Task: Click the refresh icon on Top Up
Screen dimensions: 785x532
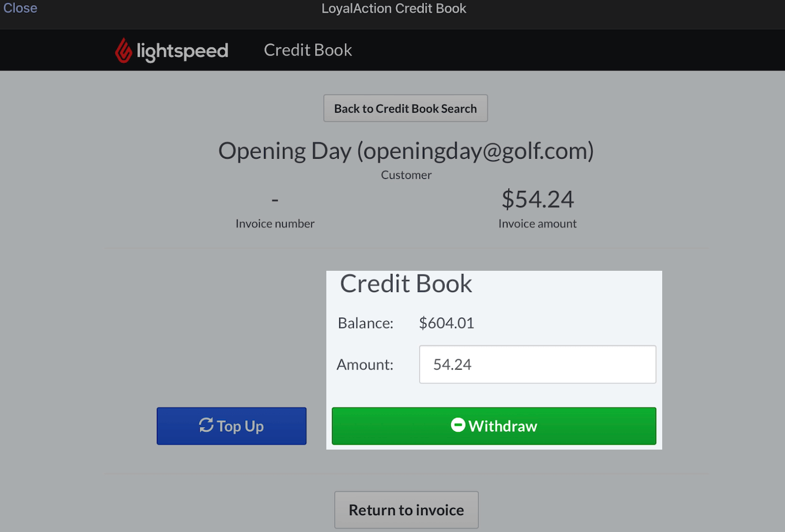Action: pyautogui.click(x=206, y=425)
